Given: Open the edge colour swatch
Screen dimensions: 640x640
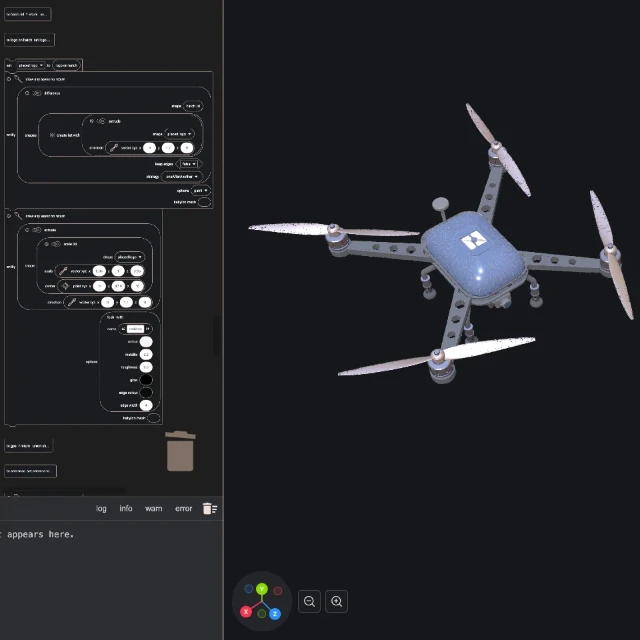Looking at the screenshot, I should click(x=146, y=393).
